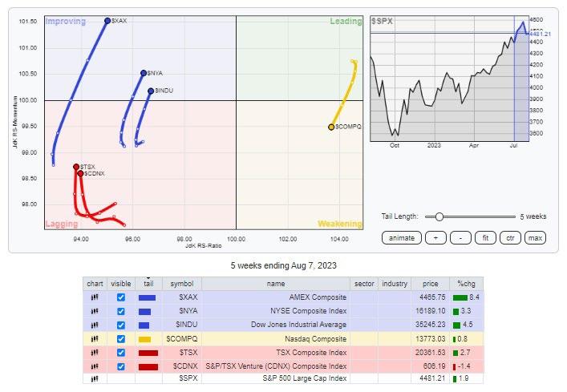This screenshot has height=392, width=567.
Task: Sort by sector column header
Action: coord(364,284)
